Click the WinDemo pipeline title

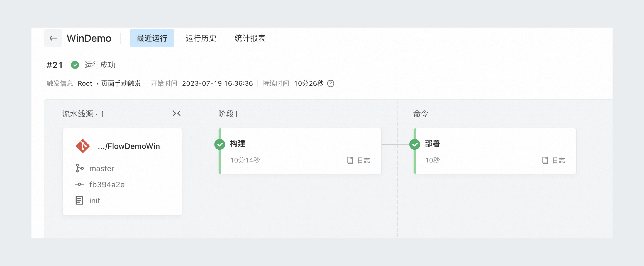pyautogui.click(x=89, y=38)
